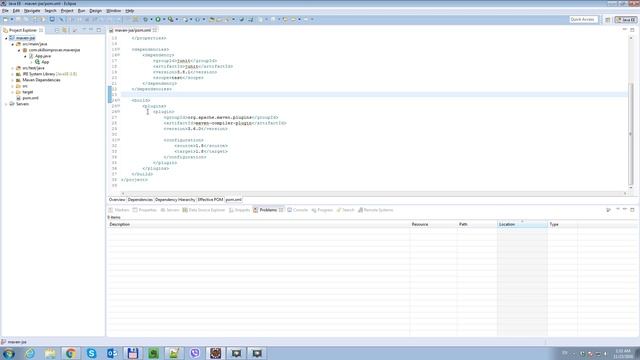
Task: Select the App class node
Action: click(x=45, y=62)
